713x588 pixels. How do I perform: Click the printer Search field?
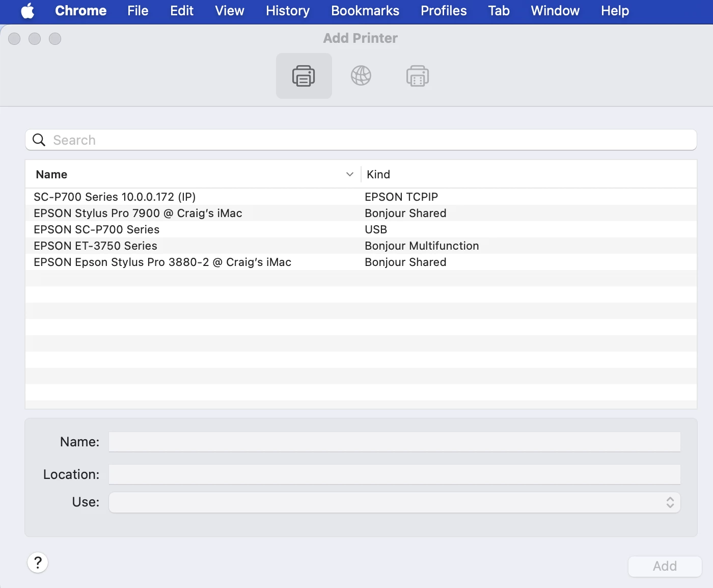361,140
